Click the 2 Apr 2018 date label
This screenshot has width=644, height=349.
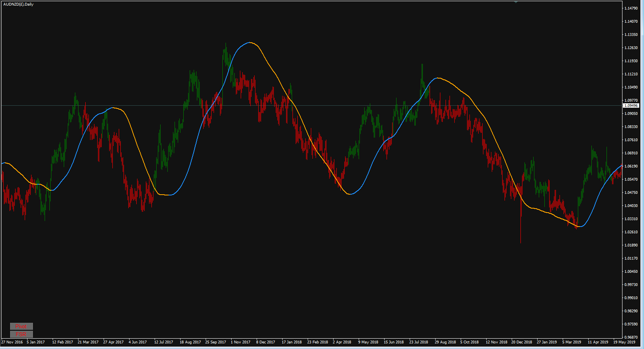[342, 342]
